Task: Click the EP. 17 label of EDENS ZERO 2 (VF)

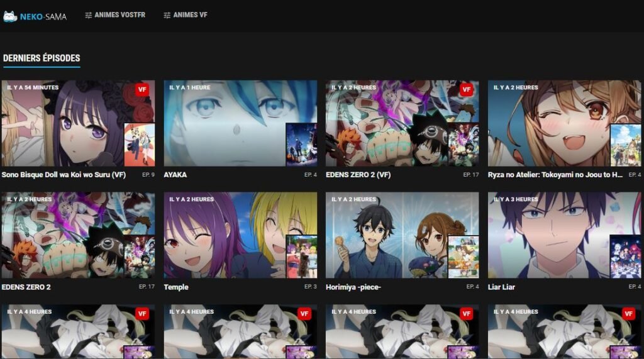Action: 471,175
